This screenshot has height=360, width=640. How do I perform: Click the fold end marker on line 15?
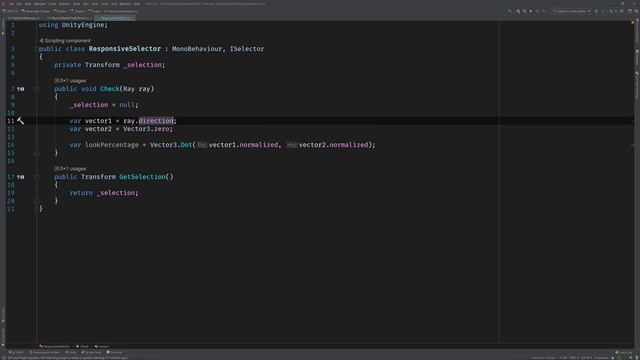tap(37, 153)
